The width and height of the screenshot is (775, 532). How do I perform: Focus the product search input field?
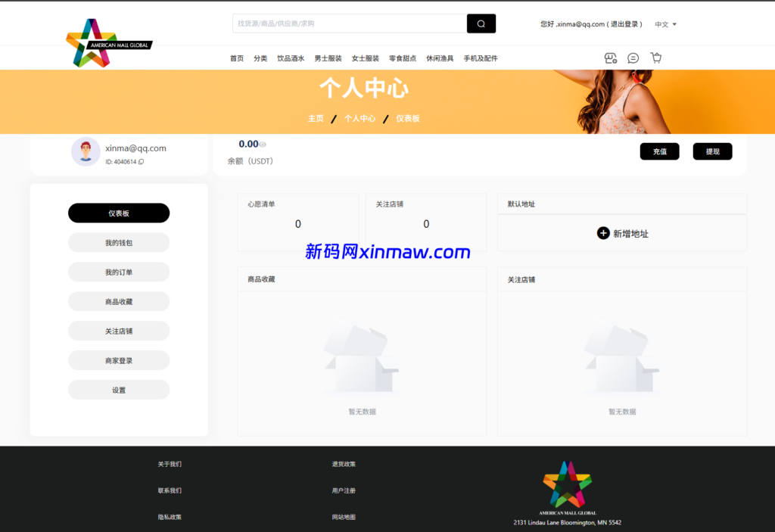pyautogui.click(x=350, y=23)
